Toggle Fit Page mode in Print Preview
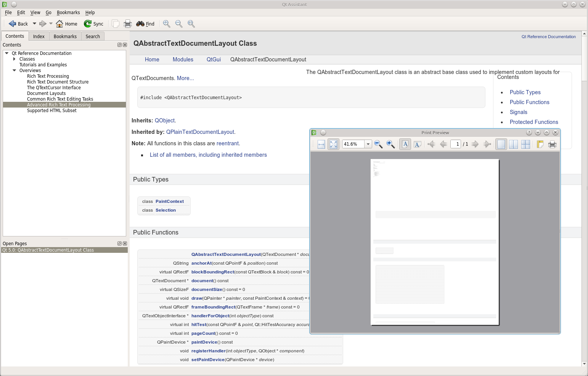 (333, 144)
